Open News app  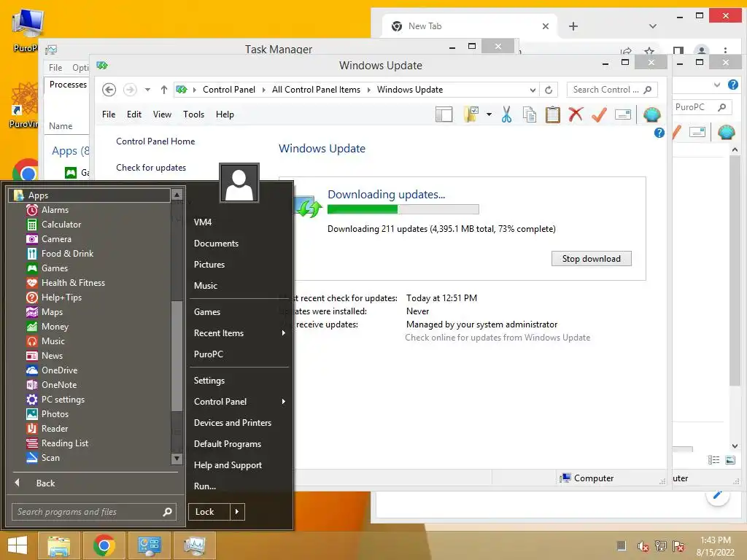coord(44,356)
